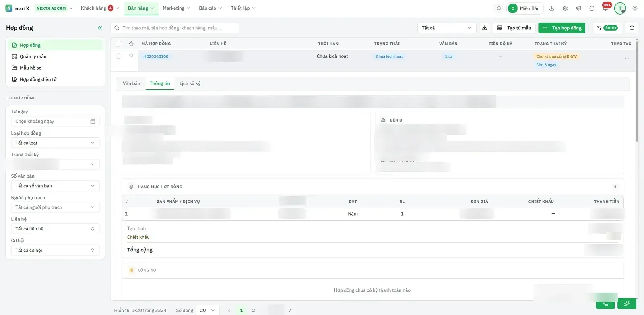Collapse the Hợp đồng sidebar panel
644x315 pixels.
pos(100,28)
